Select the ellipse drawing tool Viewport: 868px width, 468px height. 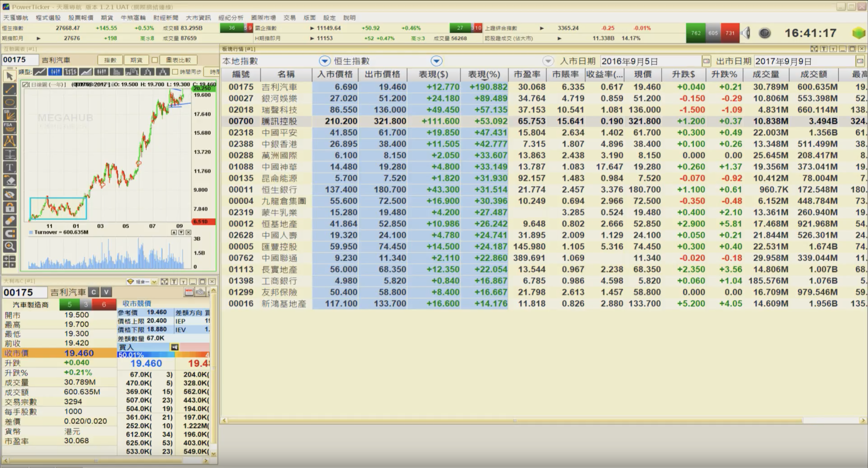click(9, 102)
